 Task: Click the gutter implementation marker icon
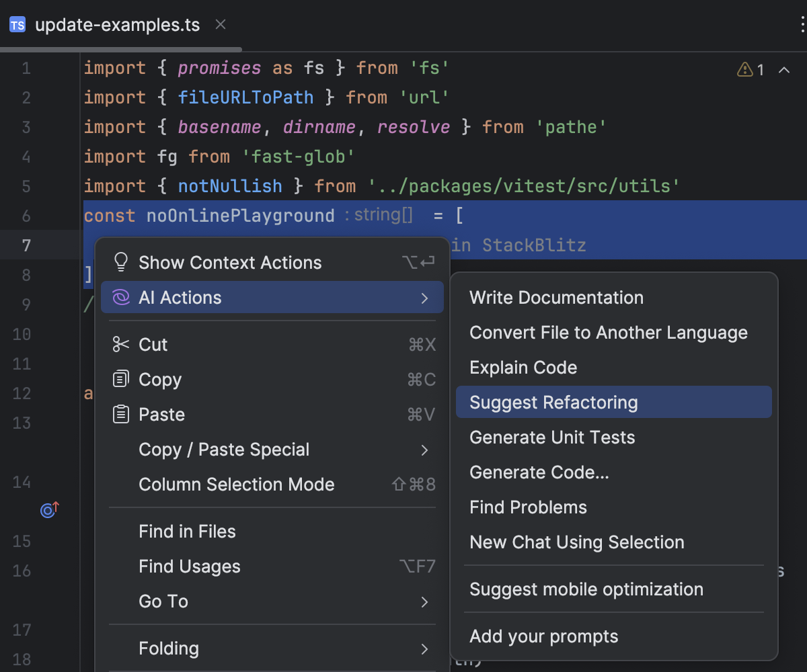click(49, 511)
